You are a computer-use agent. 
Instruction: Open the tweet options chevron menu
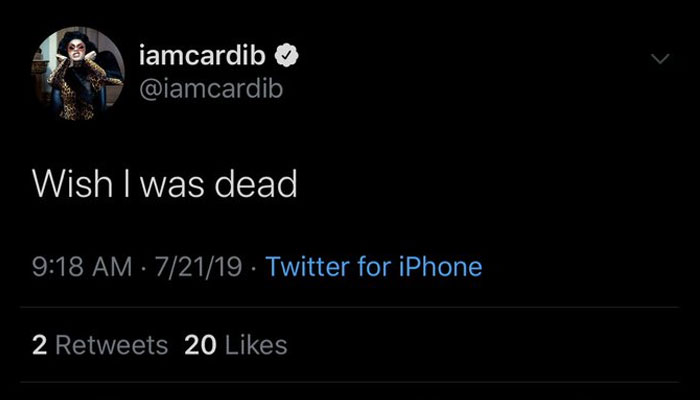coord(658,60)
